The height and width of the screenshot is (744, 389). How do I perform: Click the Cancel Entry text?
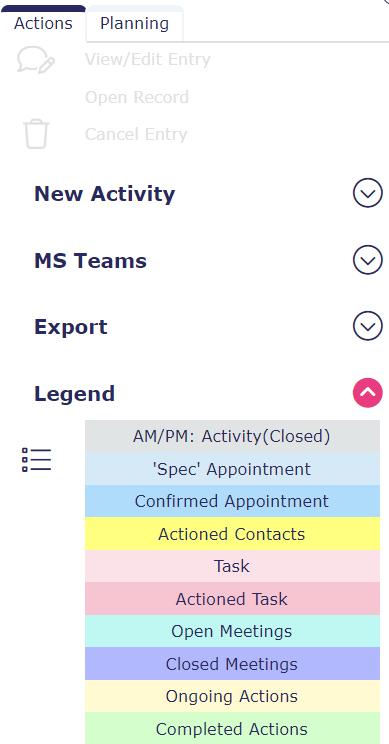click(136, 134)
